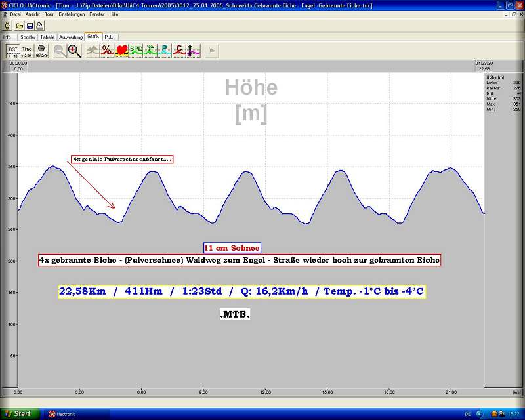Toggle the thermometer temperature curve button
Image resolution: width=525 pixels, height=420 pixels.
click(193, 51)
